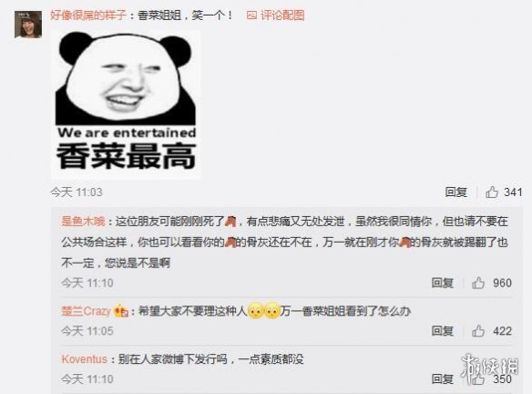Reply to 是鱼木唉's comment
The height and width of the screenshot is (394, 532).
(443, 283)
